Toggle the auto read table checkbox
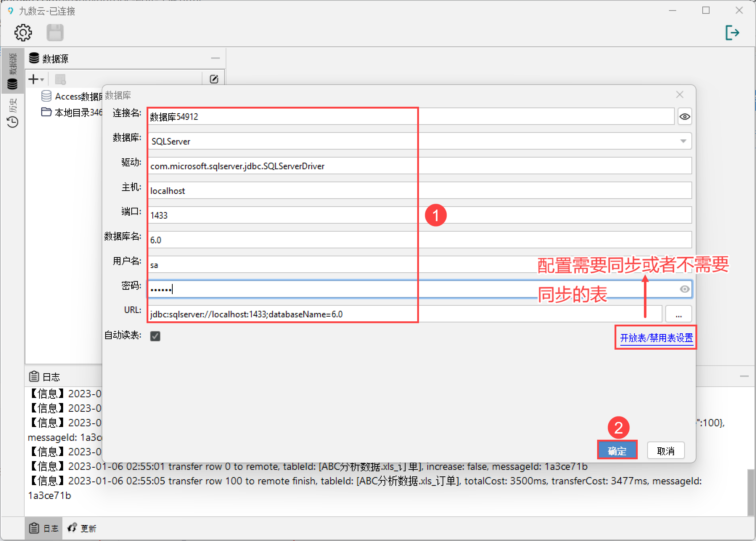This screenshot has width=756, height=541. [155, 336]
